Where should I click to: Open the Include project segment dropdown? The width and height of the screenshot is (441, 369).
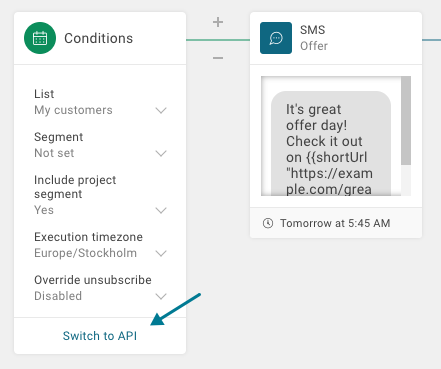100,210
